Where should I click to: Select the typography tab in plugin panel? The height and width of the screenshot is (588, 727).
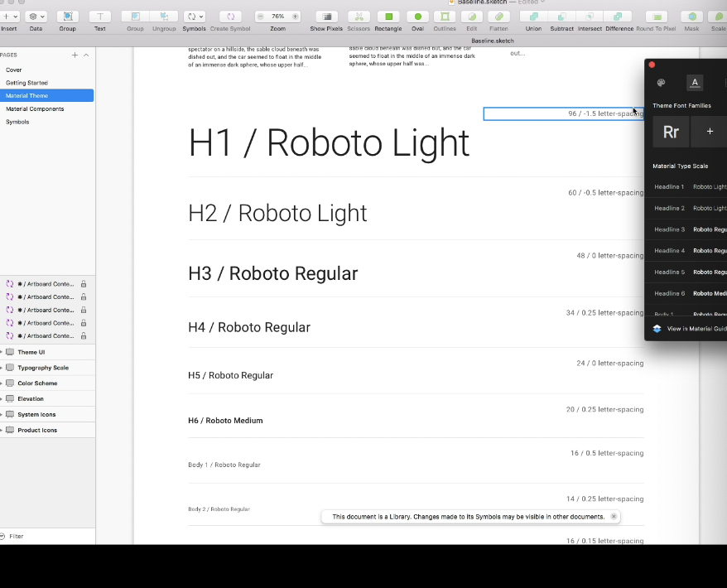coord(695,83)
